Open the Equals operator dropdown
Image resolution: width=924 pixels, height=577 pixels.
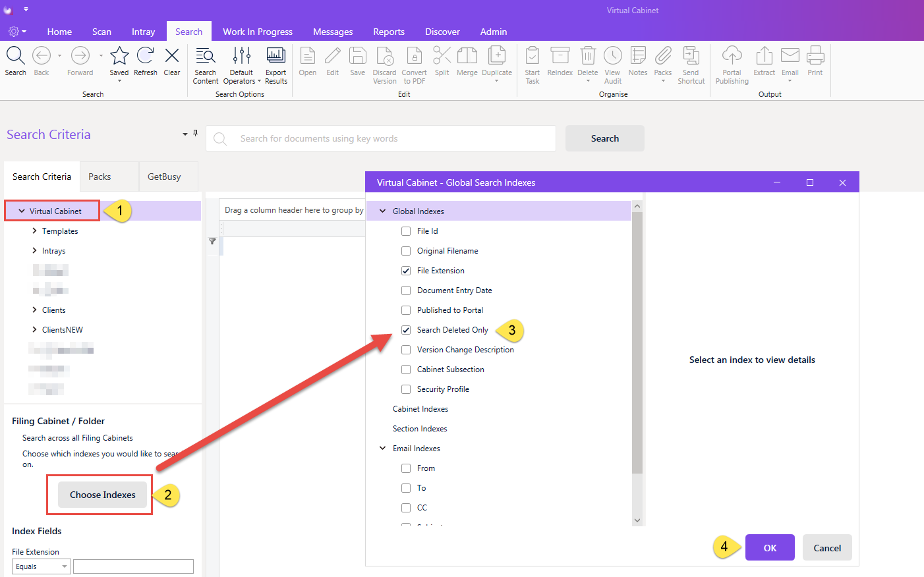(42, 566)
